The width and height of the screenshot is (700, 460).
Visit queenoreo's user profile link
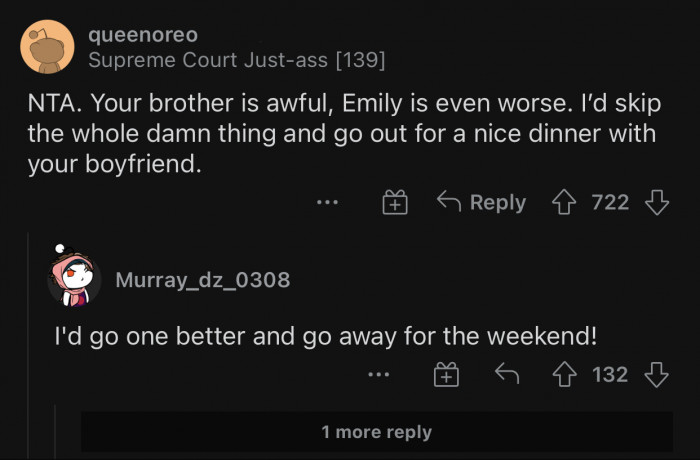click(143, 35)
